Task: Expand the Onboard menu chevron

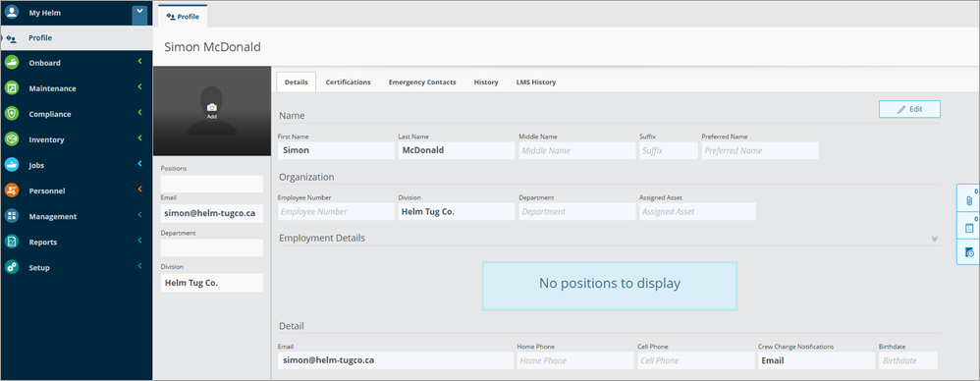Action: coord(140,61)
